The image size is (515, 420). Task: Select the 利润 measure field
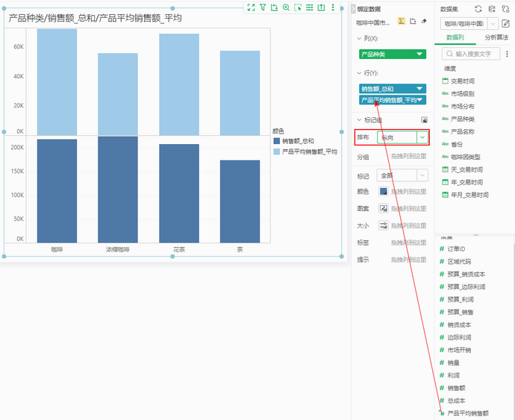pos(452,375)
